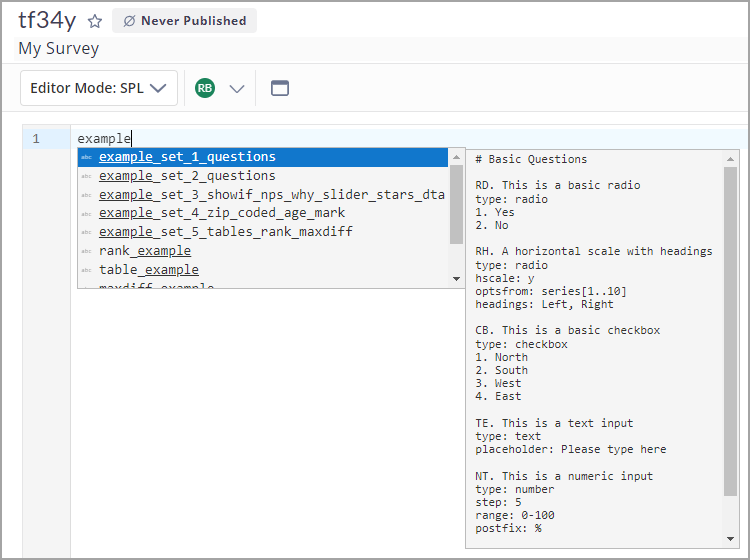Expand the chevron next to RB avatar
The image size is (750, 560).
pyautogui.click(x=237, y=88)
